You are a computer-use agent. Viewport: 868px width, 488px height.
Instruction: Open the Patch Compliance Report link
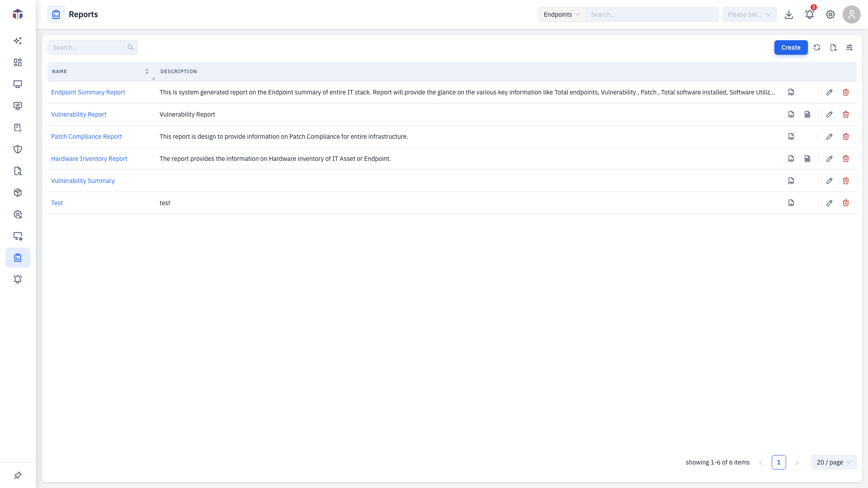click(86, 136)
